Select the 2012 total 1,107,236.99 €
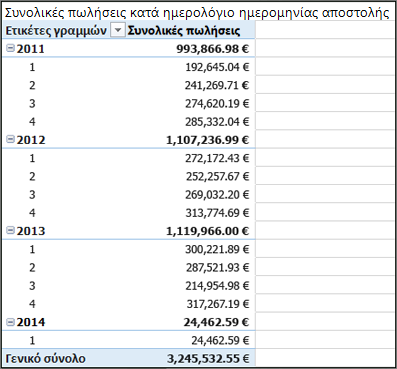397x369 pixels. click(208, 140)
